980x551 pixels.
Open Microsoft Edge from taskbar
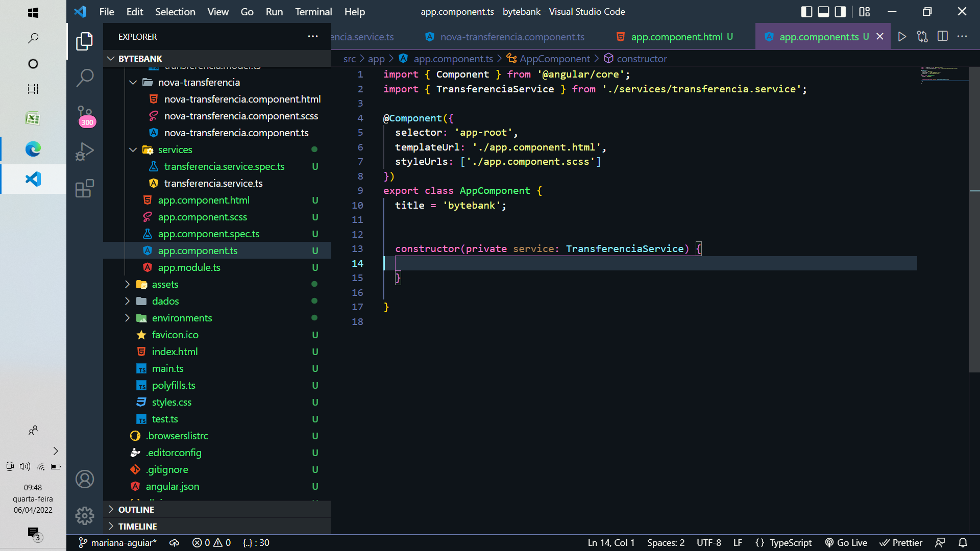[33, 149]
